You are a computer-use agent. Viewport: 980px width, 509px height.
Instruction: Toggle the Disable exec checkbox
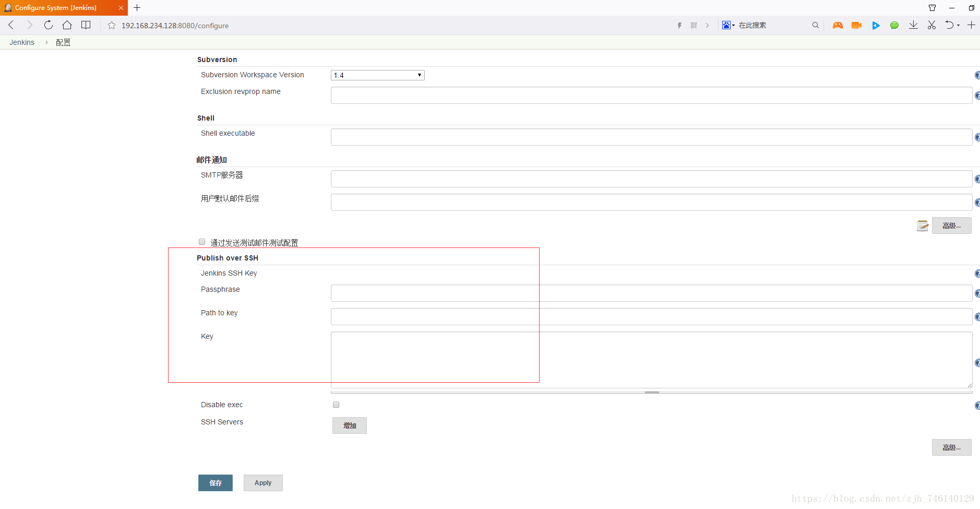[336, 405]
